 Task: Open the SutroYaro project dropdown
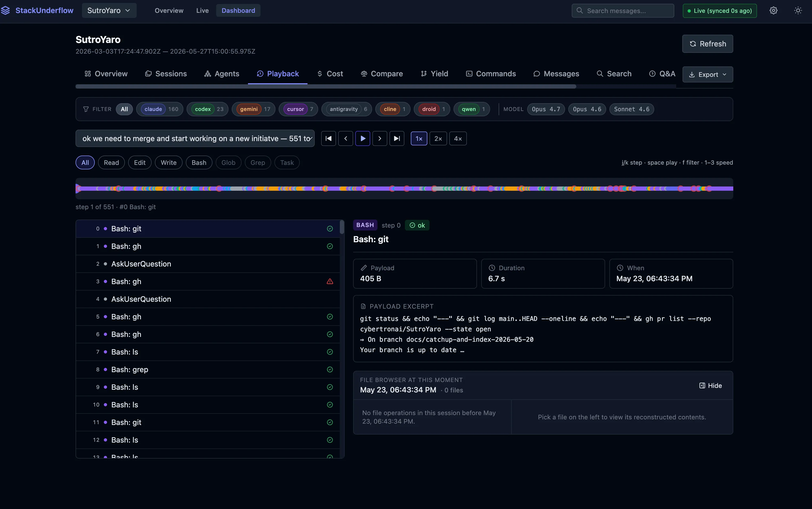[109, 10]
